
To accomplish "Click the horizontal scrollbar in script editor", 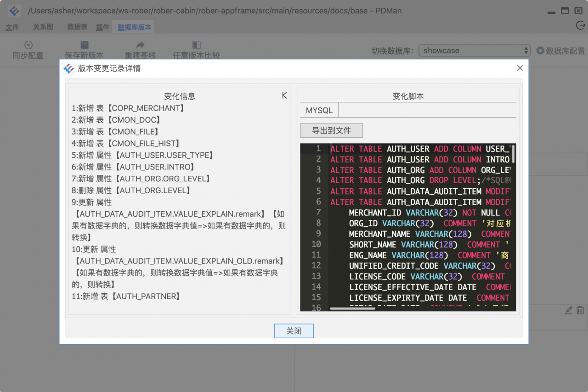I will [x=352, y=308].
